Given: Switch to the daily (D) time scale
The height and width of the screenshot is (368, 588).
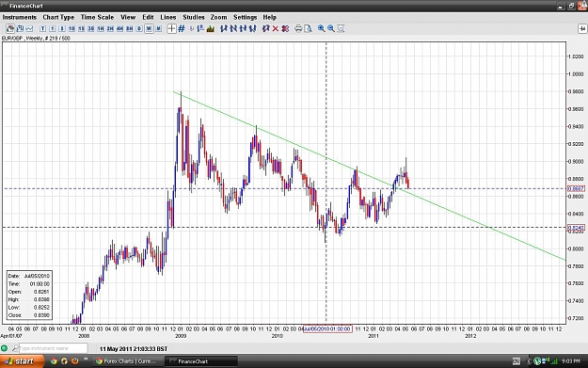Looking at the screenshot, I should click(x=139, y=28).
